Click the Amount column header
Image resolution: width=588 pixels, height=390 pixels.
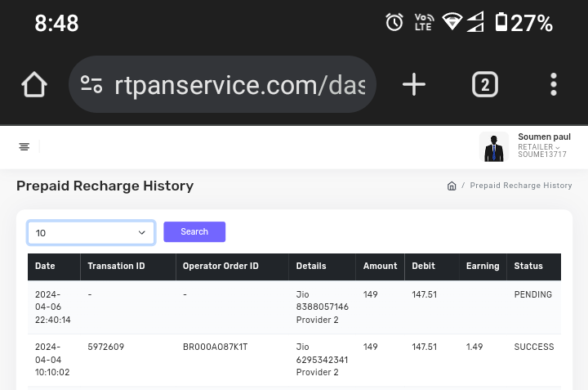(380, 267)
